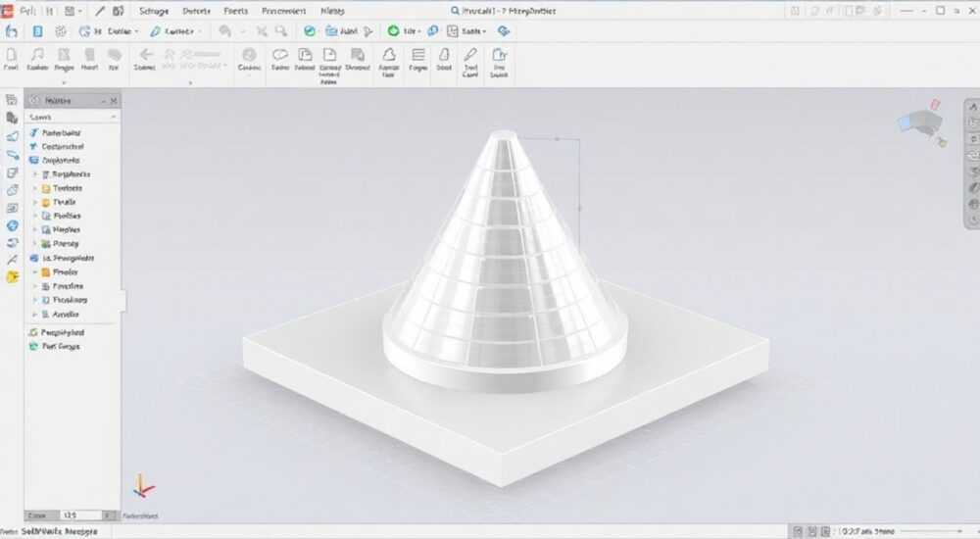Select the translucent cone model in the viewport

pyautogui.click(x=505, y=263)
